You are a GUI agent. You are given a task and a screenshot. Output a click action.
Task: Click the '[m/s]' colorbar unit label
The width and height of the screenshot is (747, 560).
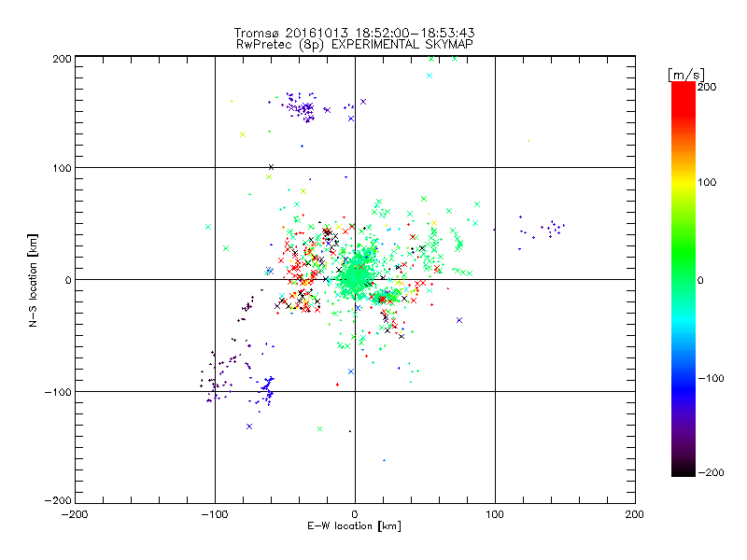pos(686,75)
